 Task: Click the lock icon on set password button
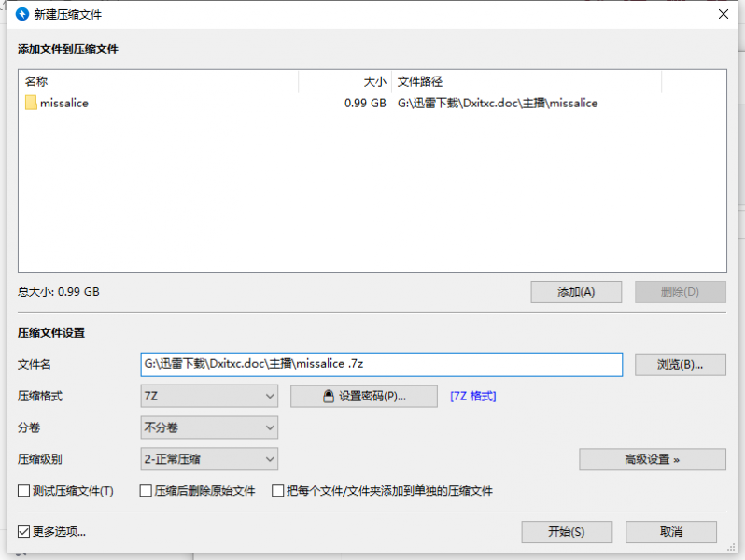click(329, 396)
